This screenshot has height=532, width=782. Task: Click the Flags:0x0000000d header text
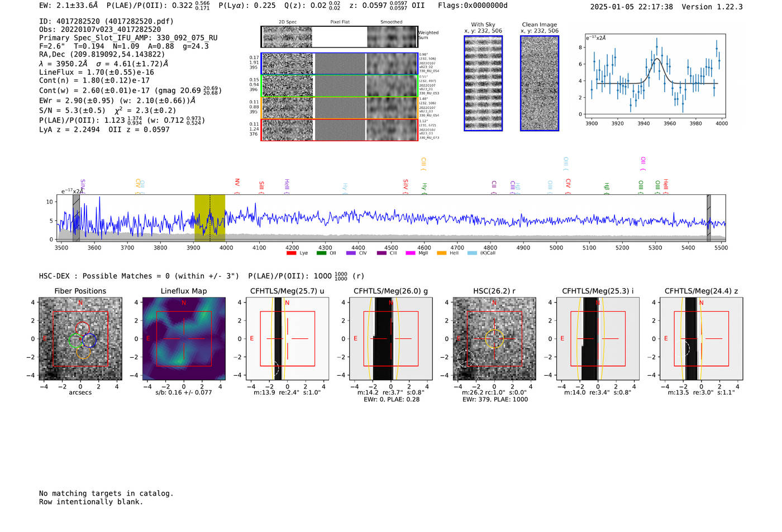click(473, 6)
